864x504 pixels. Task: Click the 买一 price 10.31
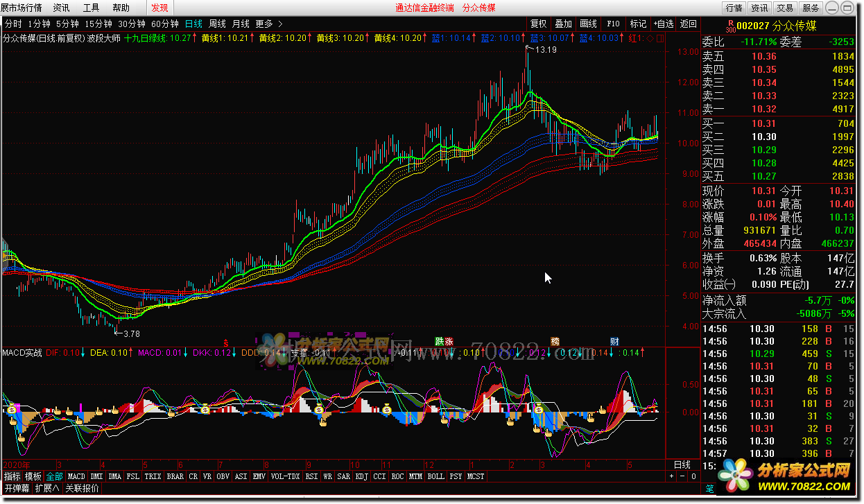(763, 123)
